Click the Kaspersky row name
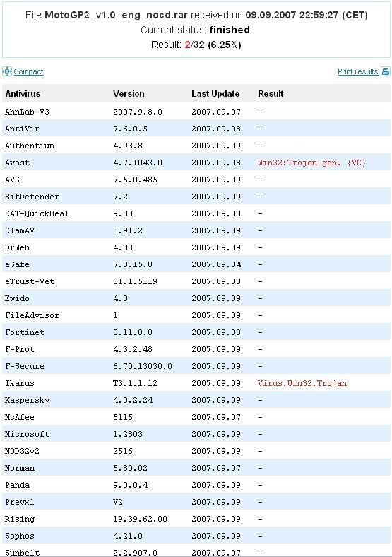This screenshot has width=392, height=557. (27, 400)
